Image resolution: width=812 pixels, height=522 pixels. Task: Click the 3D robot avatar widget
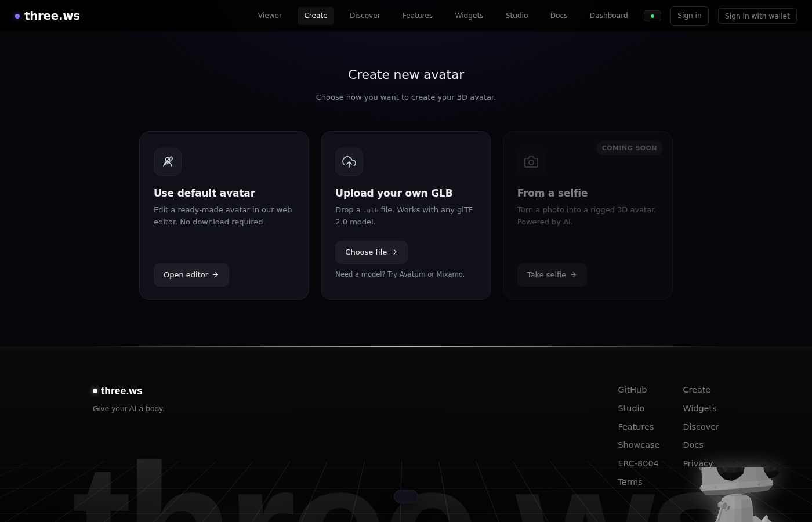click(738, 494)
